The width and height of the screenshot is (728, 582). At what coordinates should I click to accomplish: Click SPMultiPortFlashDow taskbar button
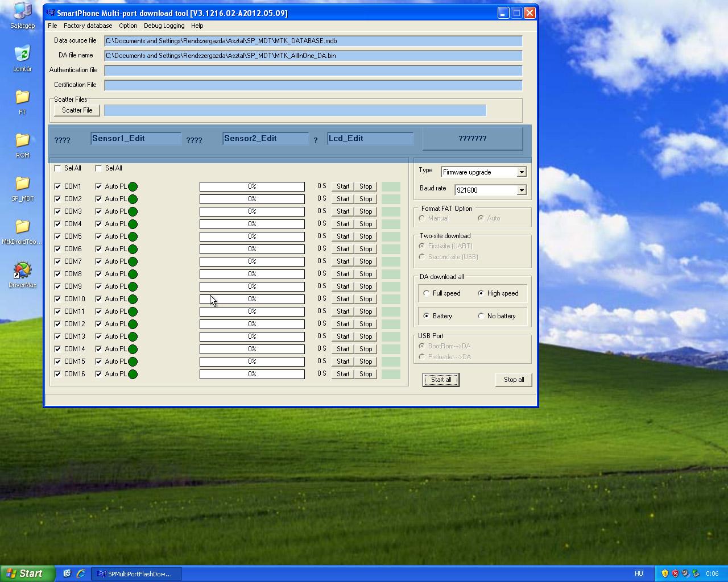136,573
